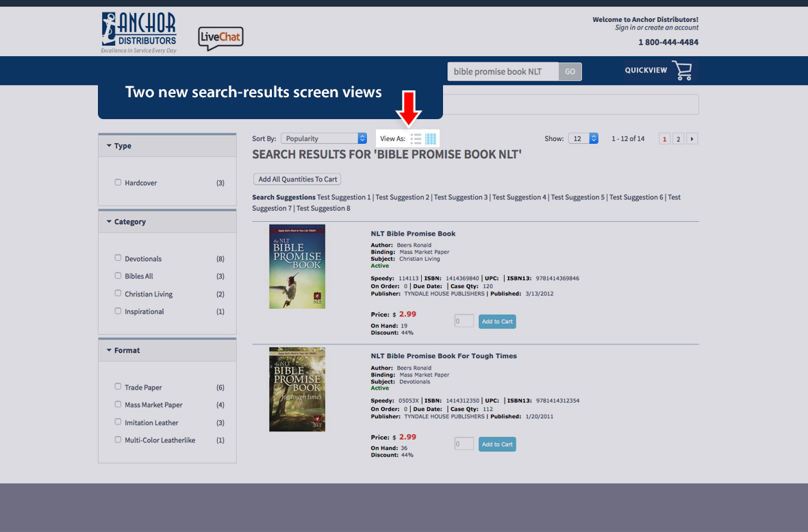The image size is (808, 532).
Task: Tick the Mass Market Paper filter
Action: [x=118, y=404]
